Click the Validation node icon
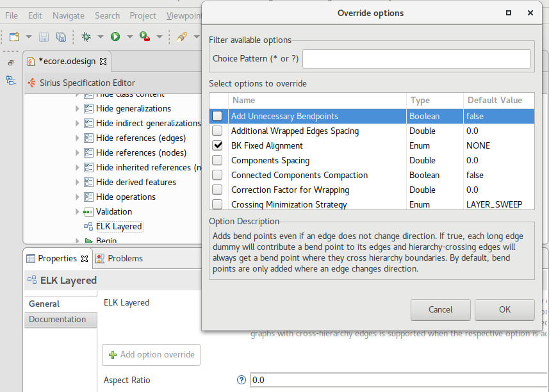Viewport: 549px width, 392px height. [x=88, y=212]
